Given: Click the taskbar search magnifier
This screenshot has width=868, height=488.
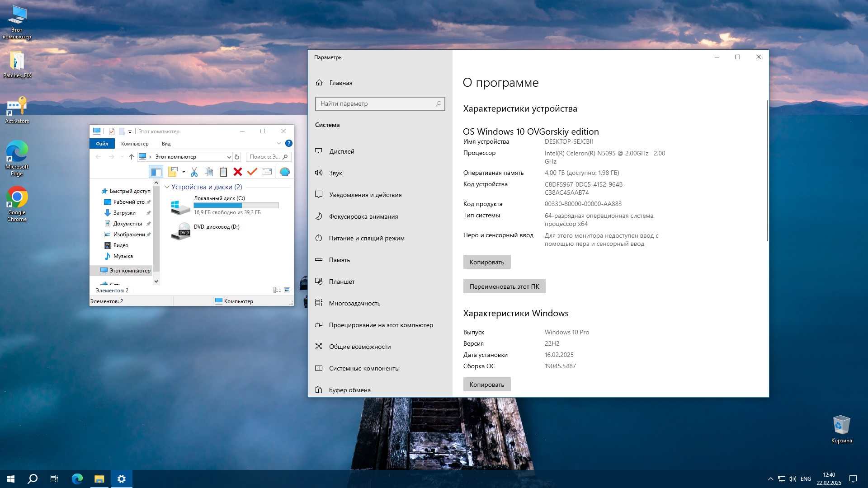Looking at the screenshot, I should pos(33,479).
